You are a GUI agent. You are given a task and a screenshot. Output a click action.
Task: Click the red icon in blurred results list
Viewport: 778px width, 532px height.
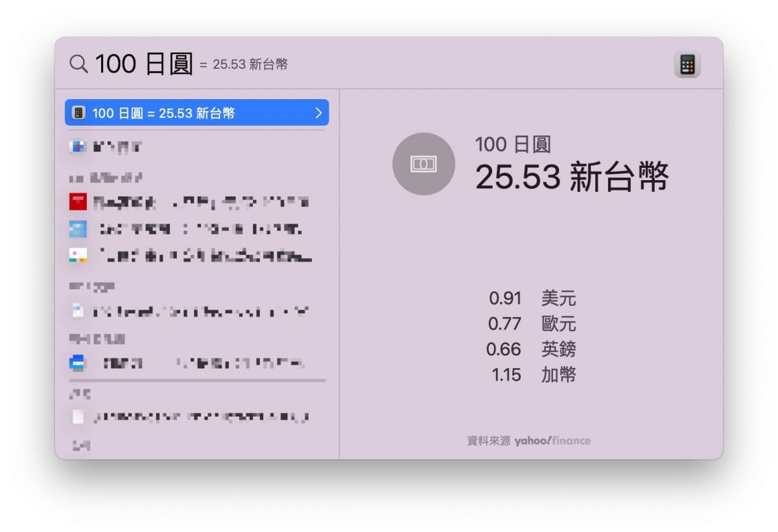tap(78, 202)
